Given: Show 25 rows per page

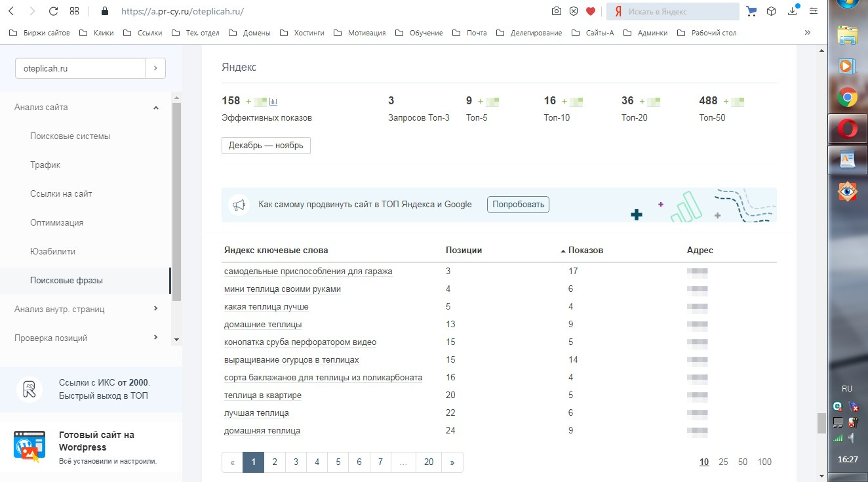Looking at the screenshot, I should tap(723, 462).
